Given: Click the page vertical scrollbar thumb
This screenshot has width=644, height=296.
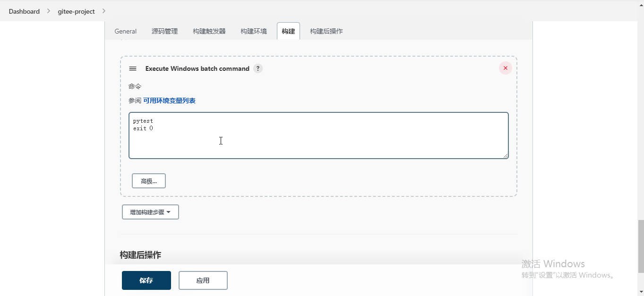Looking at the screenshot, I should click(641, 246).
